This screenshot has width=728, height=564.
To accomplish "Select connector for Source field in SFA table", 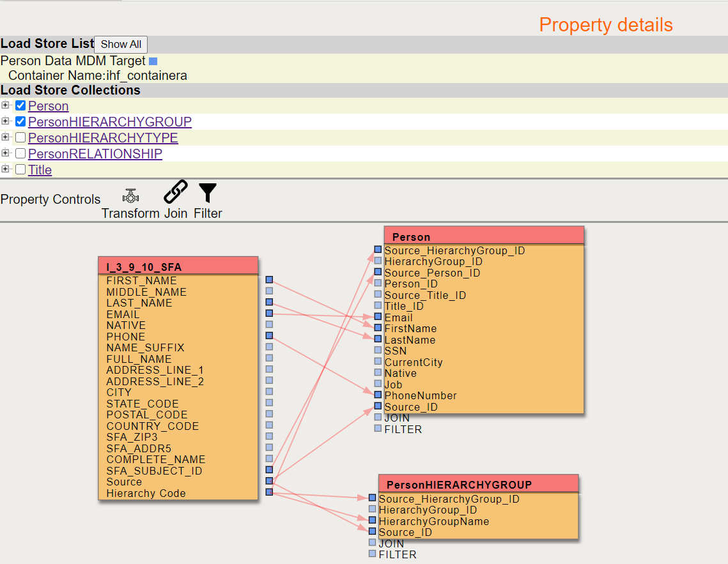I will 269,480.
